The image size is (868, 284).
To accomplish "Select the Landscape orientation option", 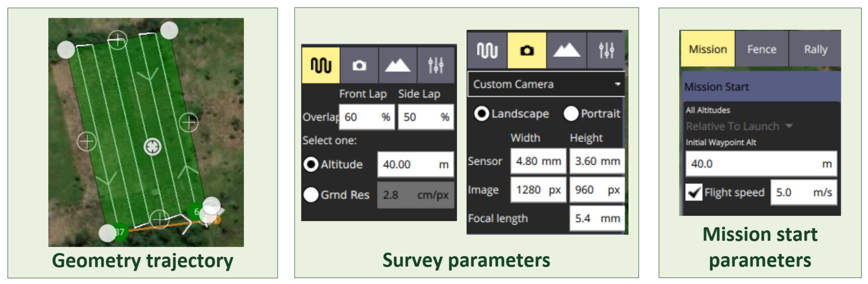I will [482, 114].
